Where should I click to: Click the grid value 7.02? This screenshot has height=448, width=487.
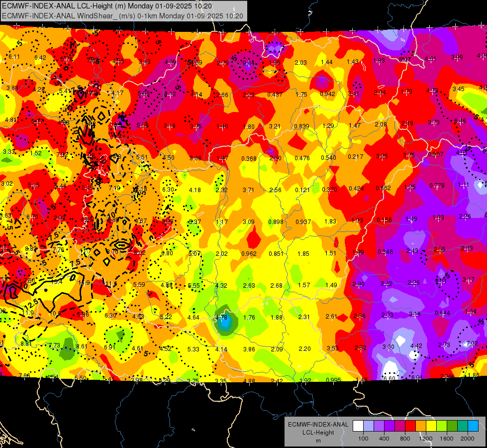pyautogui.click(x=472, y=343)
